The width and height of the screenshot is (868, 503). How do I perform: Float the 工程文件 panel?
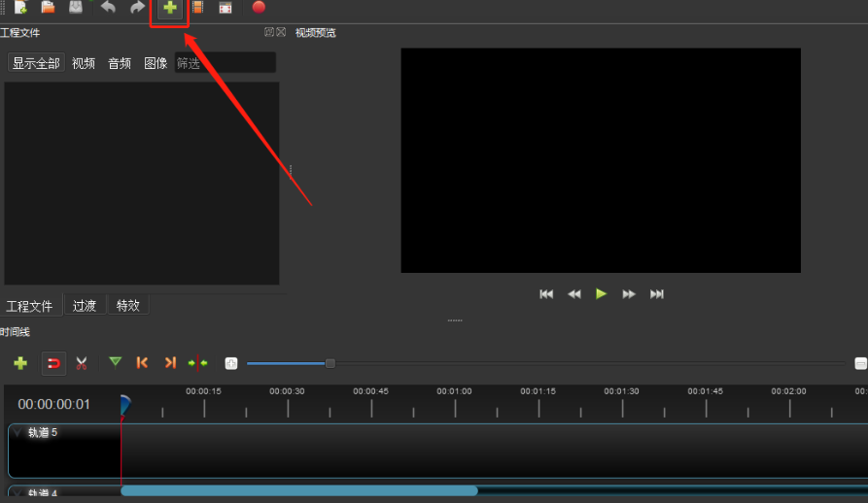click(x=269, y=32)
